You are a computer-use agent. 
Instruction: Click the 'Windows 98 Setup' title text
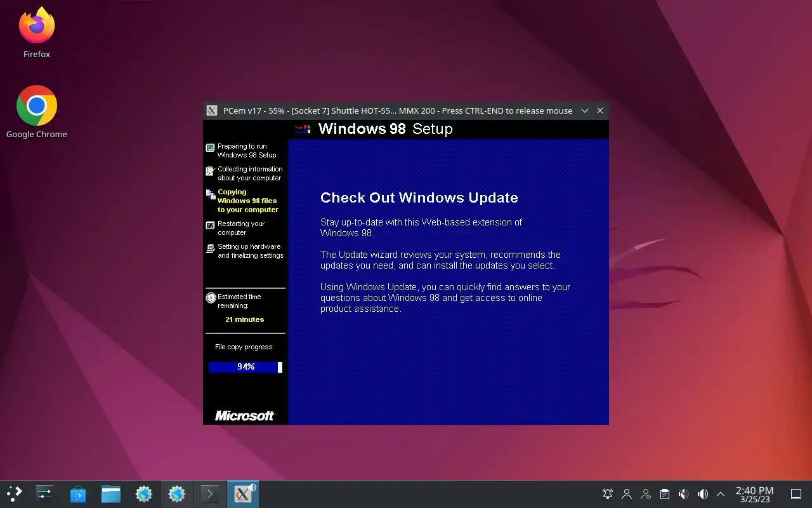click(385, 129)
